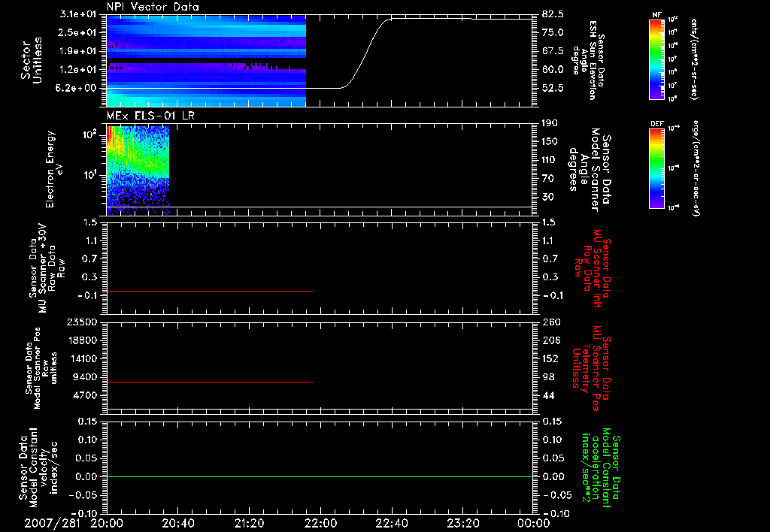Image resolution: width=770 pixels, height=532 pixels.
Task: Click the '21:20' time tick label
Action: 249,524
